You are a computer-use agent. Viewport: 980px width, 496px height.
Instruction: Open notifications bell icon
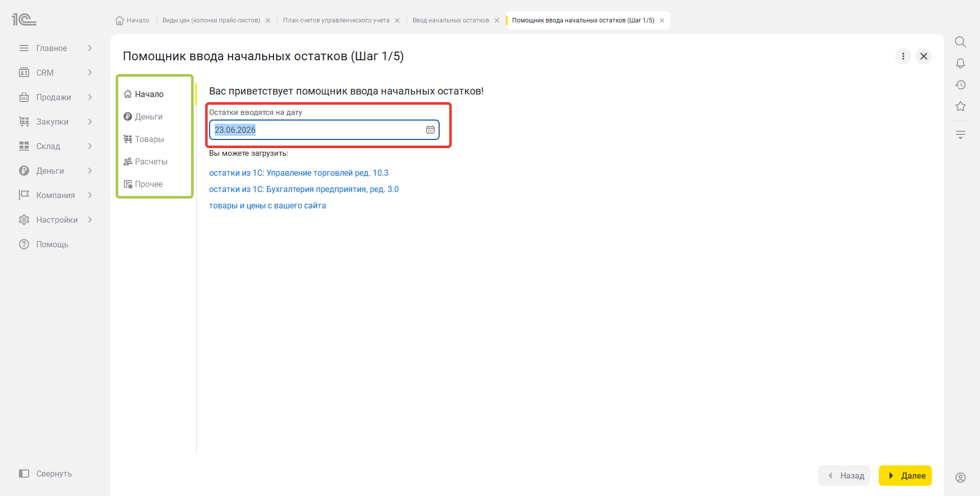[961, 63]
